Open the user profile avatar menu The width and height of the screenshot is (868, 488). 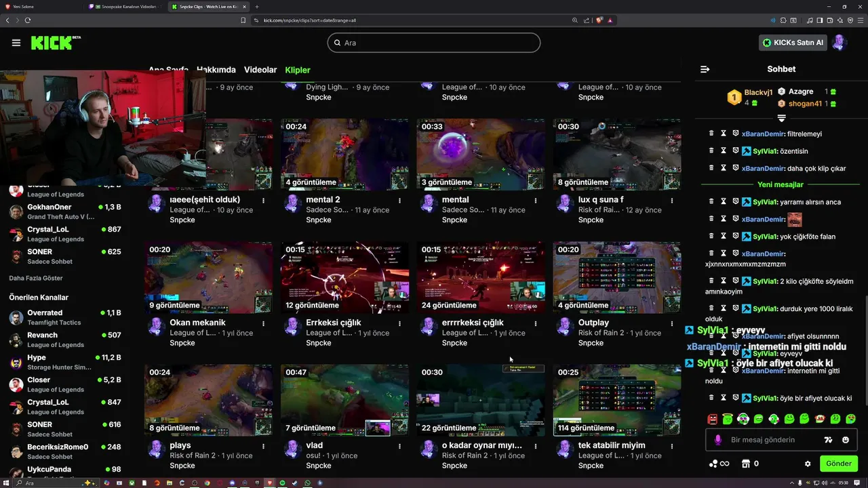[840, 43]
